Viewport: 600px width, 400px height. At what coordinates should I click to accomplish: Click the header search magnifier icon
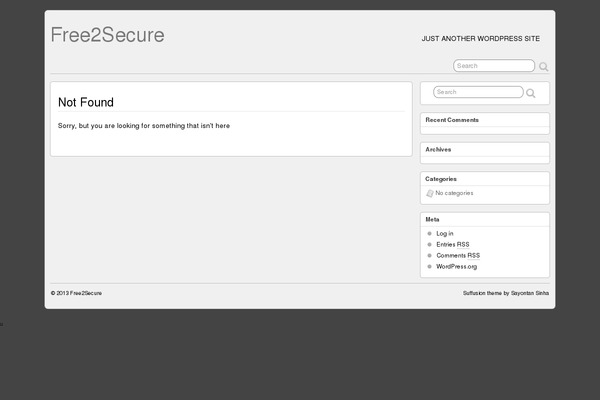(544, 67)
